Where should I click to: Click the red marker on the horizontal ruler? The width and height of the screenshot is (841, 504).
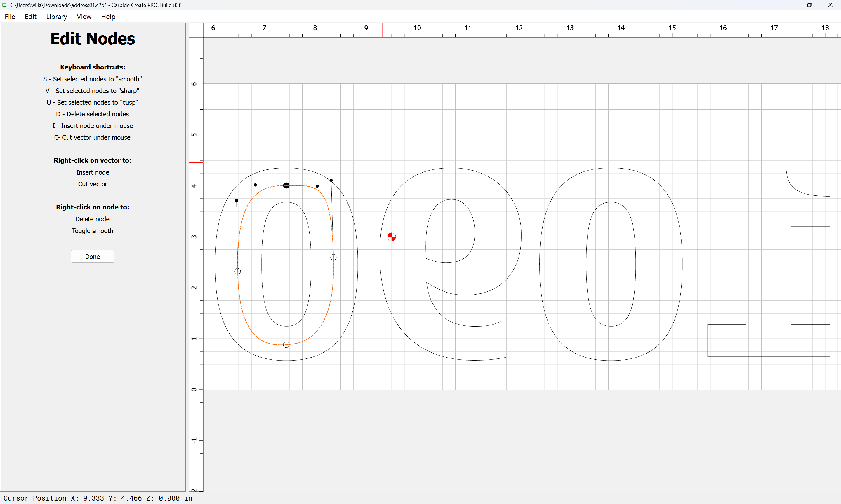pyautogui.click(x=383, y=30)
